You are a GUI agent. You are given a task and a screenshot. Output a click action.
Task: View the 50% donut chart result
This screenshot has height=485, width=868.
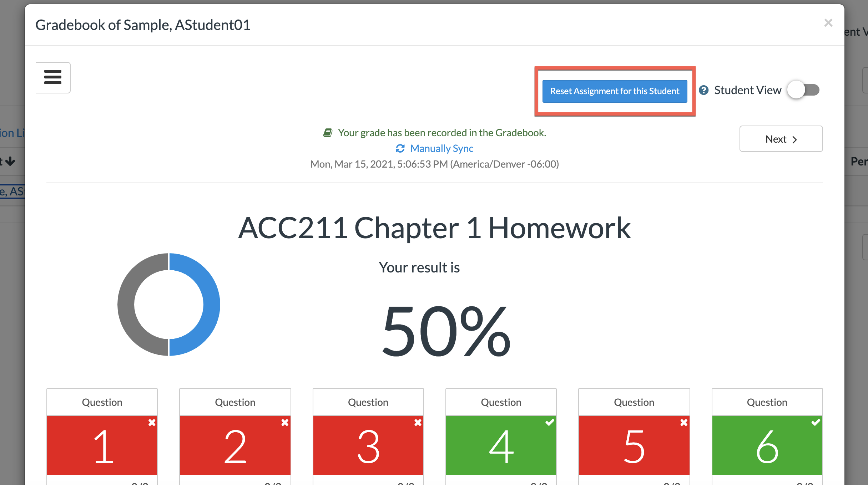[x=169, y=304]
